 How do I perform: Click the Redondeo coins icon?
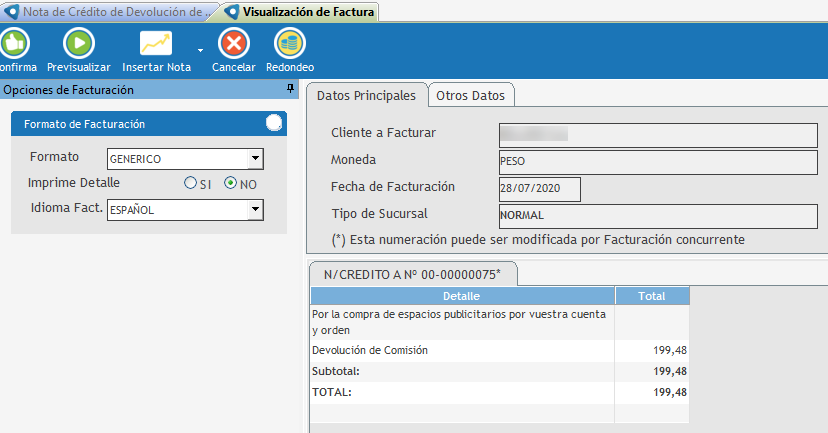pyautogui.click(x=290, y=43)
